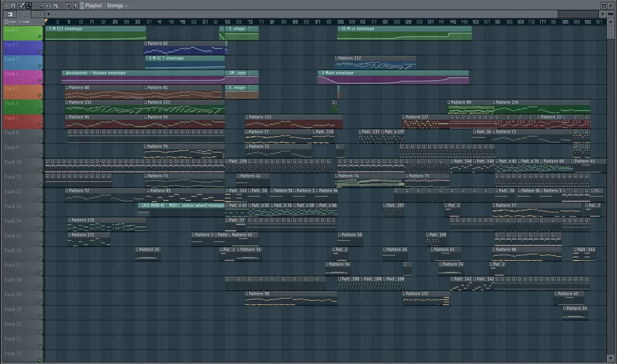Mute Track 7 via its green dot
Screen dimensions: 617x364
[x=40, y=125]
